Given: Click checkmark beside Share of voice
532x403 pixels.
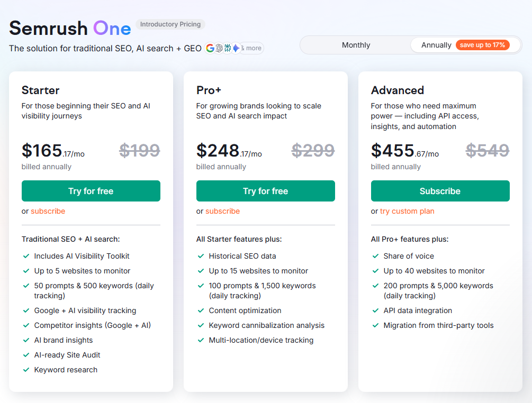Looking at the screenshot, I should [x=375, y=256].
